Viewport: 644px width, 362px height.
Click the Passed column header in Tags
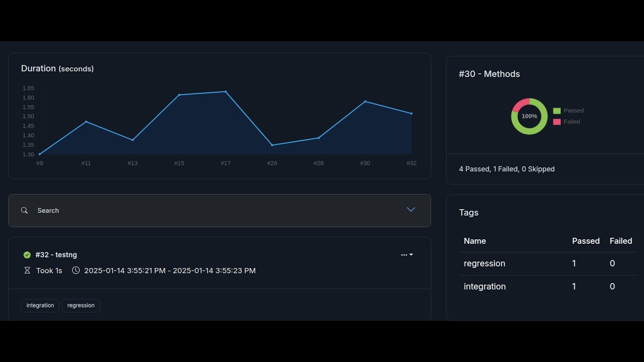tap(586, 241)
